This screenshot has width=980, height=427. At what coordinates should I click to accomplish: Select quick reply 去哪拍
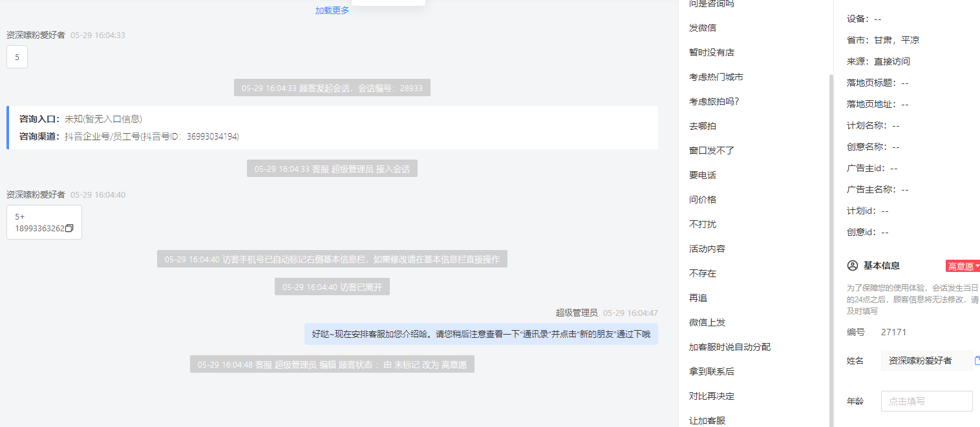coord(703,126)
